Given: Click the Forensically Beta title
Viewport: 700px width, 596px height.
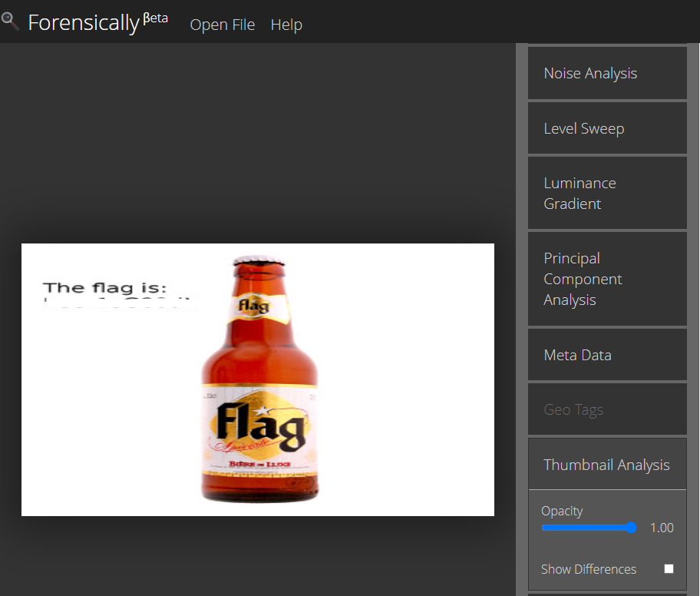Looking at the screenshot, I should [x=97, y=22].
